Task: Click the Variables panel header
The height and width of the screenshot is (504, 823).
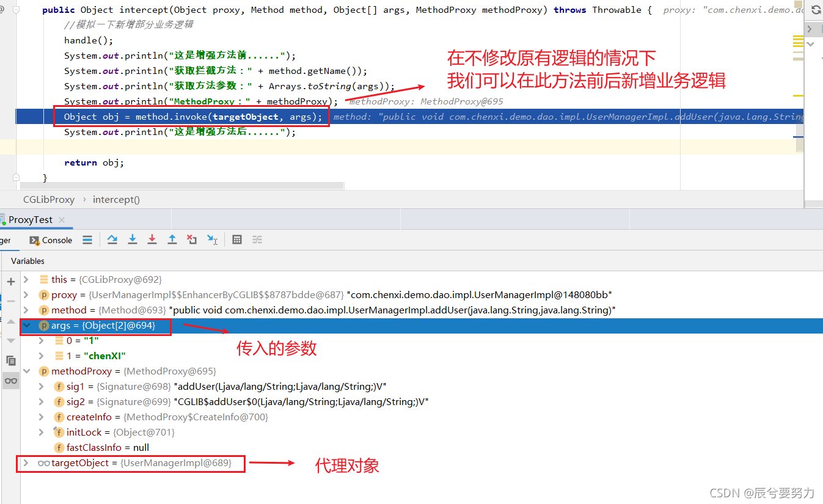Action: [27, 261]
